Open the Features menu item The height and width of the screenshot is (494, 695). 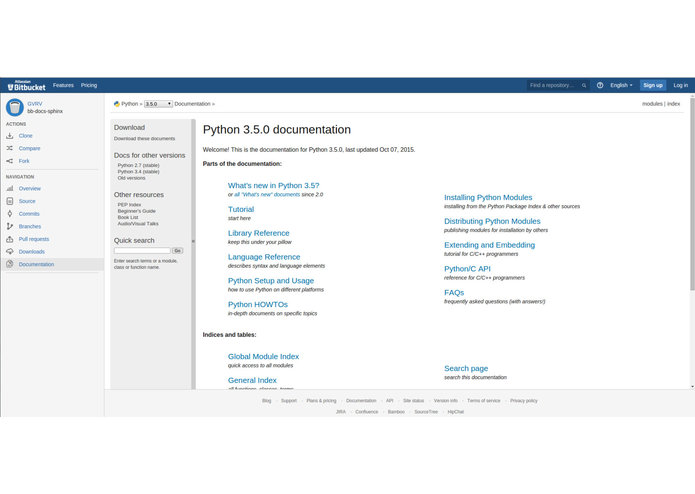coord(63,85)
